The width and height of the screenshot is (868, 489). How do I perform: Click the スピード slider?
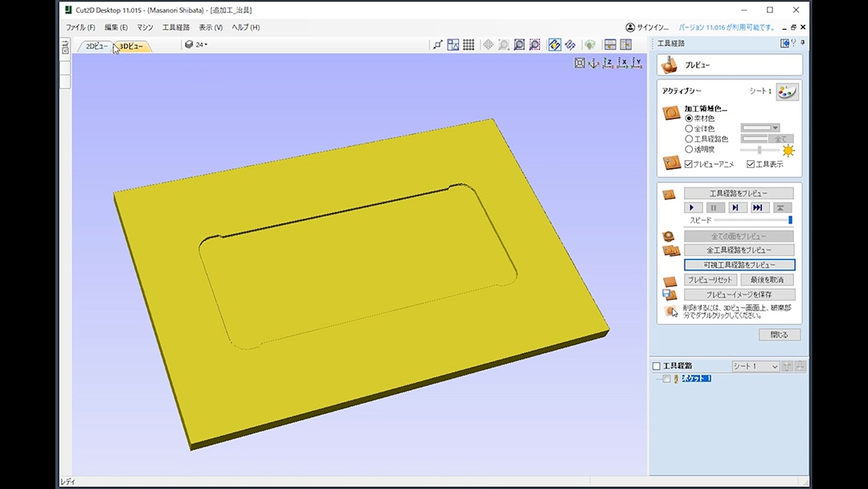click(x=752, y=220)
